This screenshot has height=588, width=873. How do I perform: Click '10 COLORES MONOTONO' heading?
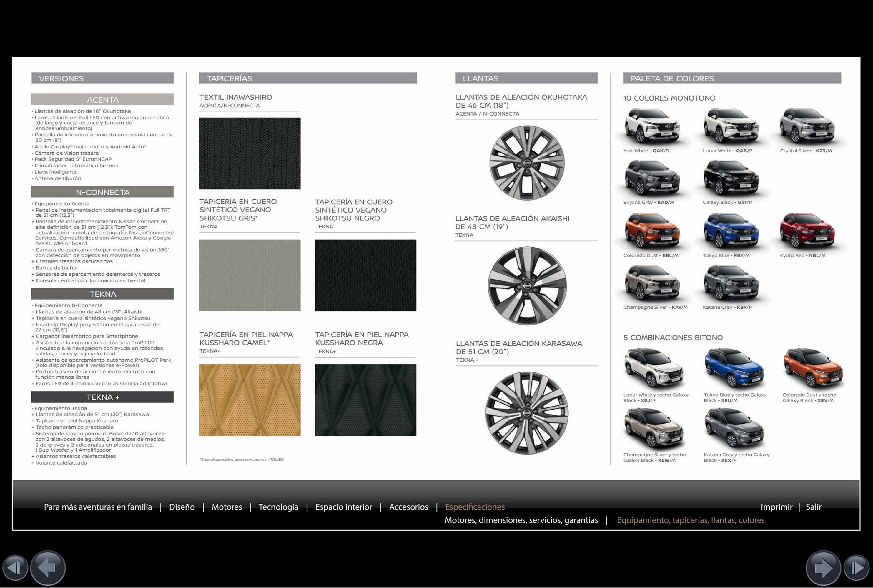[x=670, y=98]
